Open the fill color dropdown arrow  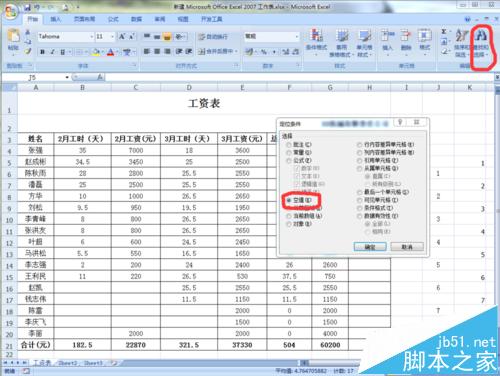(103, 52)
